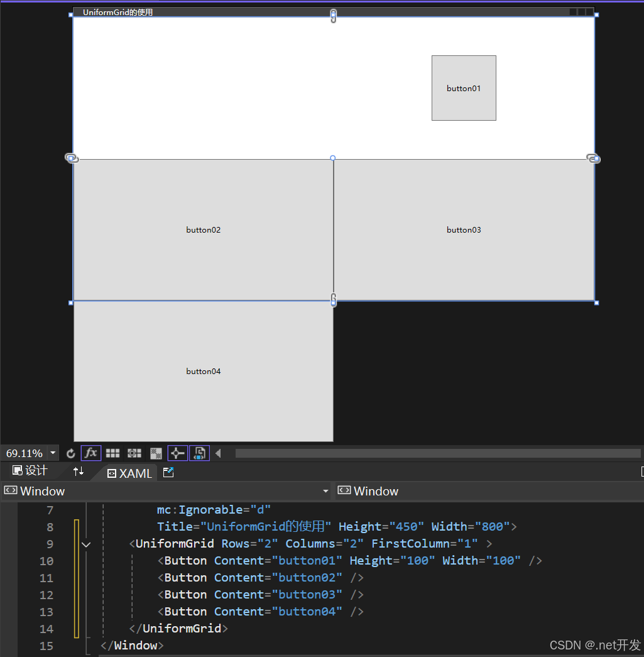This screenshot has height=657, width=644.
Task: Click Height="100" in line 10
Action: [x=392, y=561]
